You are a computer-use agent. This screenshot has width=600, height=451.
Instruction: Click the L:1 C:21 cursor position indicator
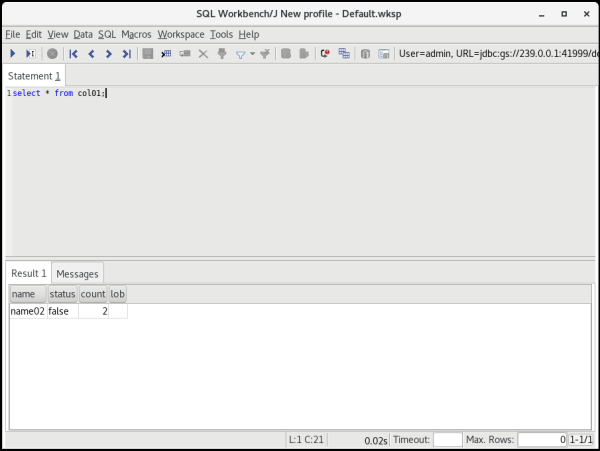click(x=306, y=440)
